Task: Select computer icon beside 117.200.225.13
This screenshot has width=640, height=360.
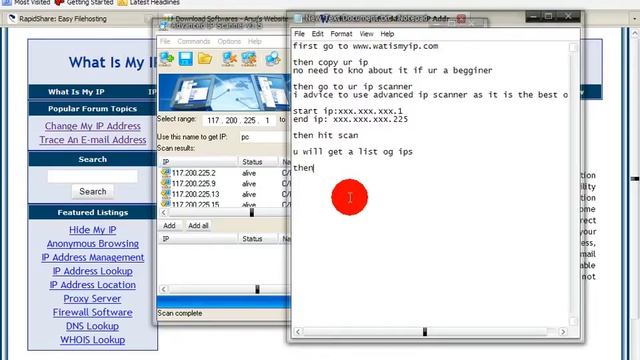Action: click(166, 194)
